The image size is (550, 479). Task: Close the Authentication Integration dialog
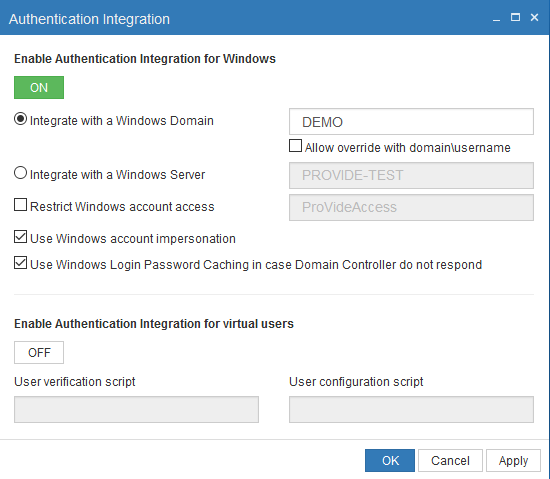pyautogui.click(x=534, y=17)
